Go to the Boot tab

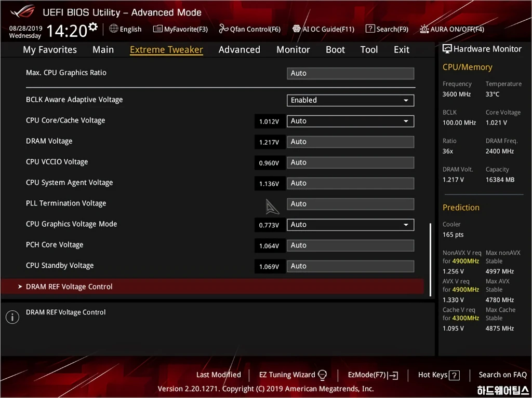click(x=335, y=50)
